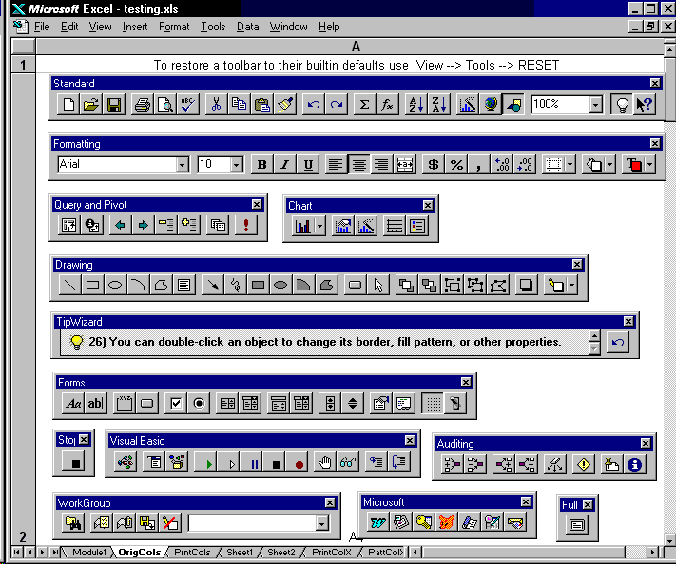The image size is (676, 564).
Task: Toggle Italic formatting
Action: click(285, 164)
